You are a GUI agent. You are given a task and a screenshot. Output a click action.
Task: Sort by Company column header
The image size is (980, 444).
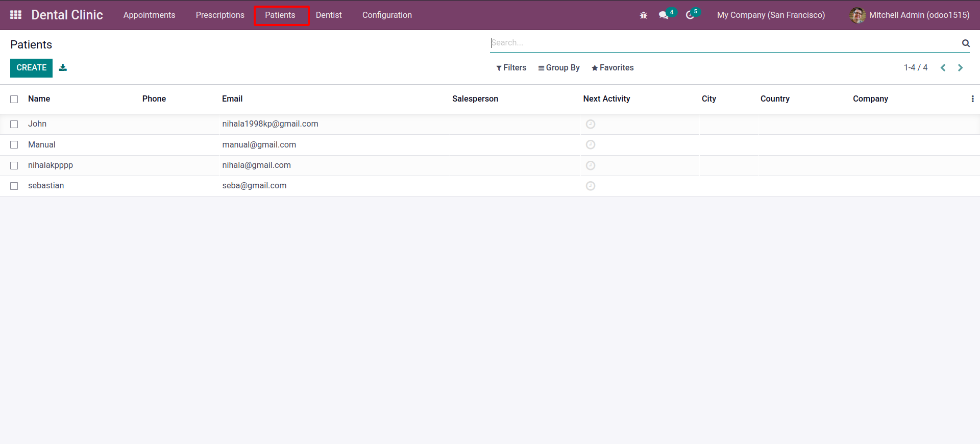click(x=870, y=99)
